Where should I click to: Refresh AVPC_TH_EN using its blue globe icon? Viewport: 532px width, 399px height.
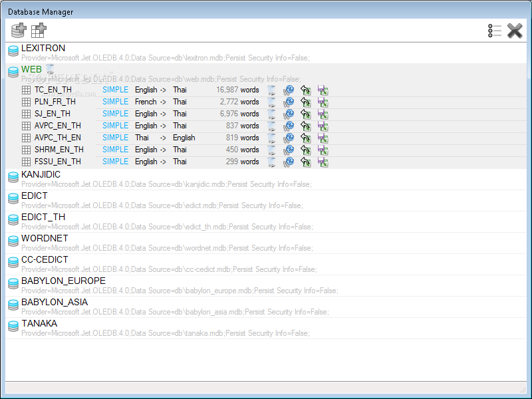click(289, 138)
